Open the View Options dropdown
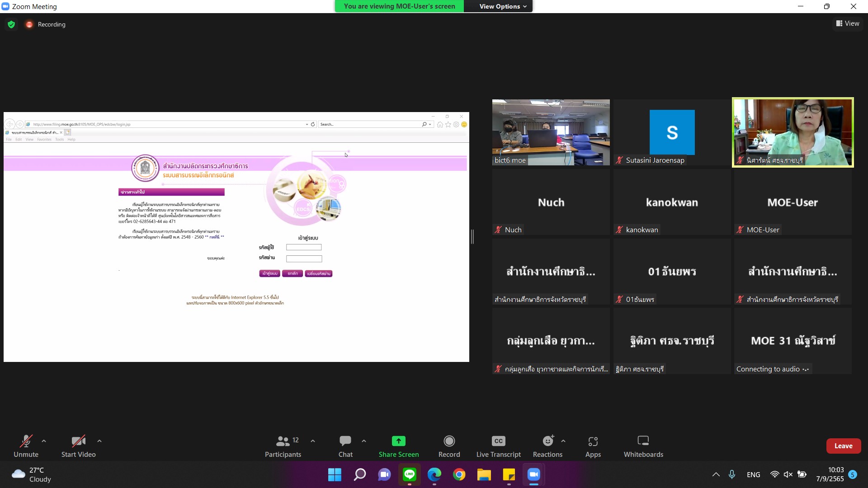 point(503,6)
